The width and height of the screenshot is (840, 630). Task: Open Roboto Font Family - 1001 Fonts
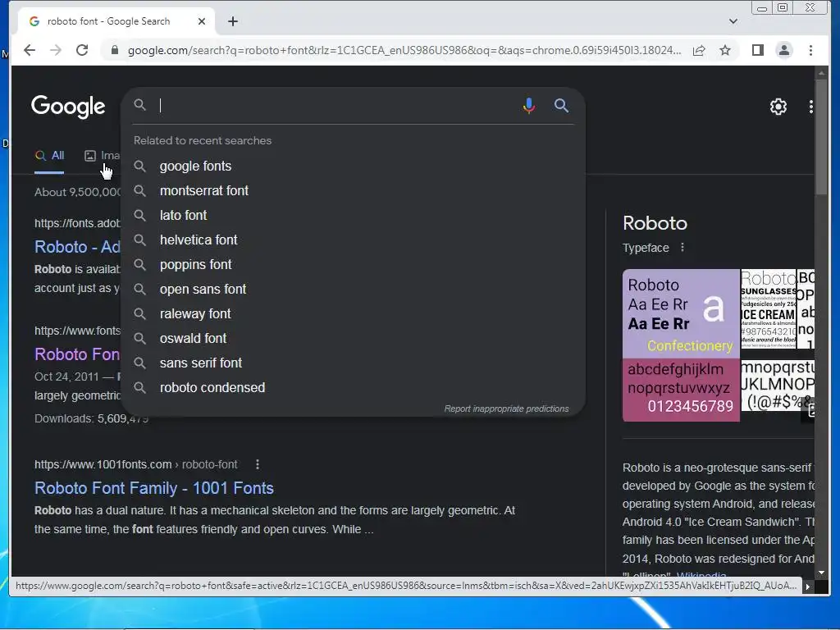153,488
